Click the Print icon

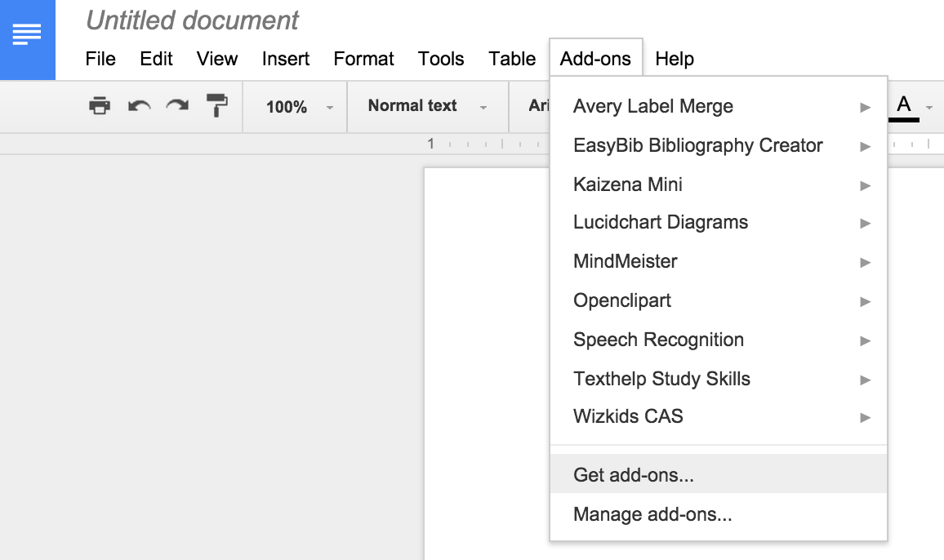point(100,106)
